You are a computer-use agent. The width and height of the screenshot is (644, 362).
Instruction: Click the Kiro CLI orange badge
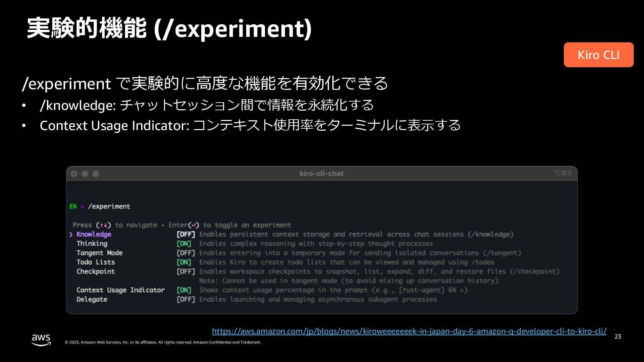click(x=598, y=55)
